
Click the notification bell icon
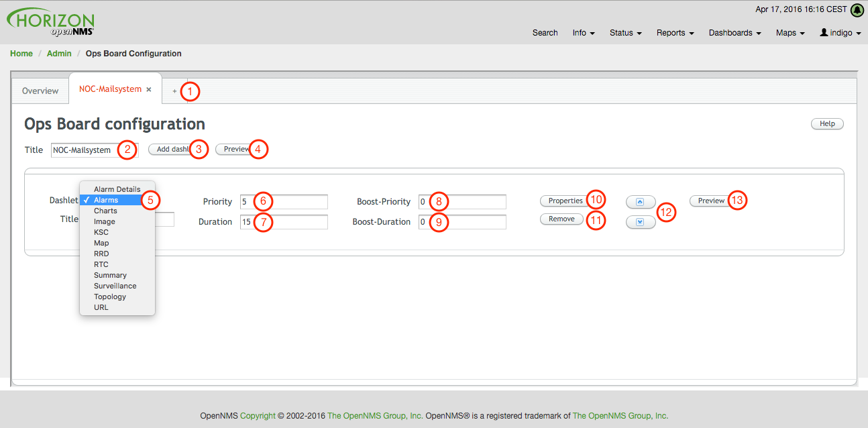point(857,10)
